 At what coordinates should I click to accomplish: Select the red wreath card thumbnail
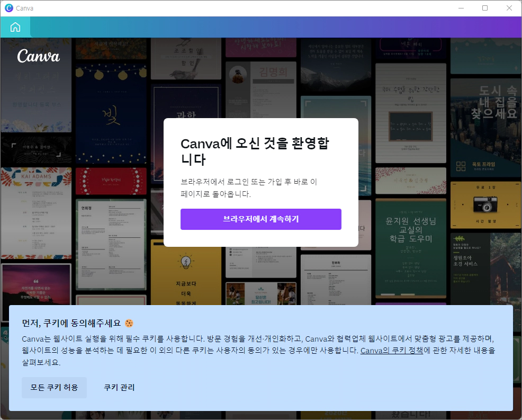tap(111, 181)
